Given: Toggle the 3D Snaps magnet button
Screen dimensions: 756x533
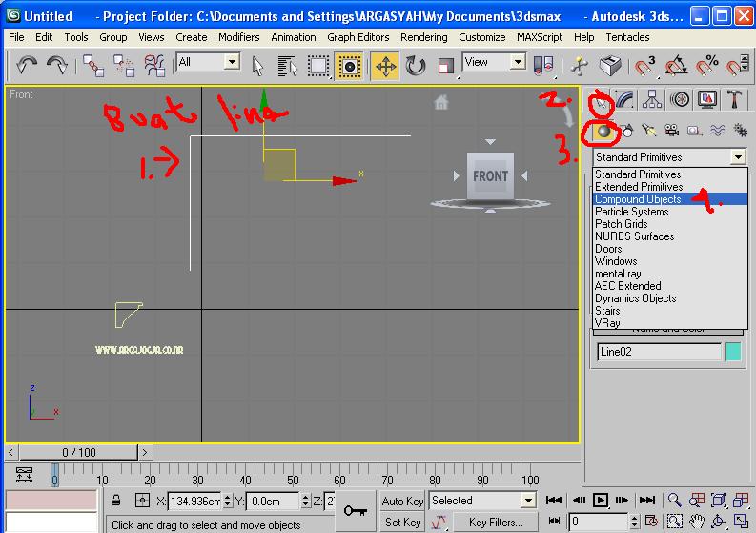Looking at the screenshot, I should [644, 66].
